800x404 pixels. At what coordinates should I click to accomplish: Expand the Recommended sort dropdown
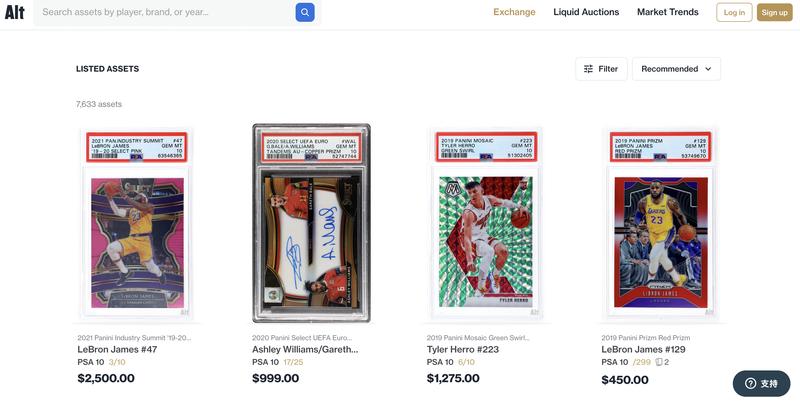tap(676, 69)
